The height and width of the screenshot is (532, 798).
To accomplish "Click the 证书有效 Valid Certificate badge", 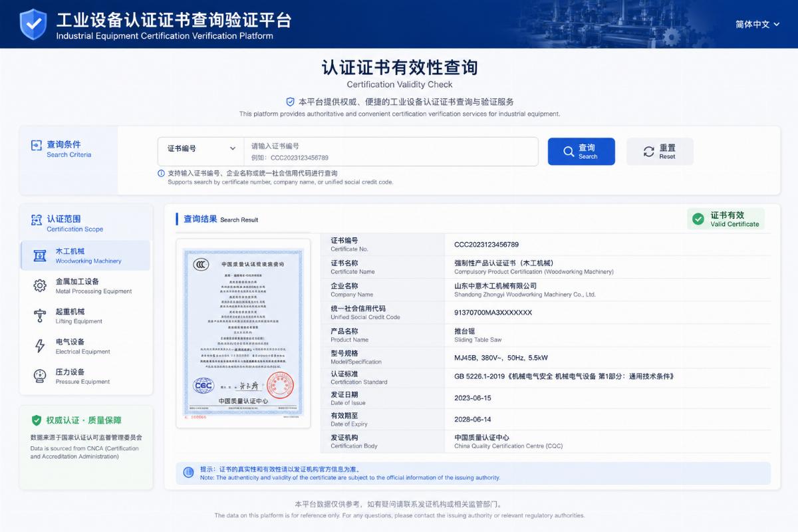I will click(726, 219).
